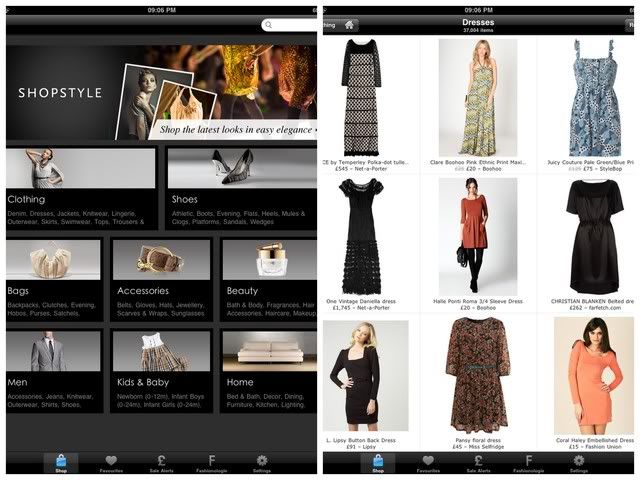Open Shop tab in left screen
Image resolution: width=640 pixels, height=480 pixels.
pyautogui.click(x=61, y=463)
